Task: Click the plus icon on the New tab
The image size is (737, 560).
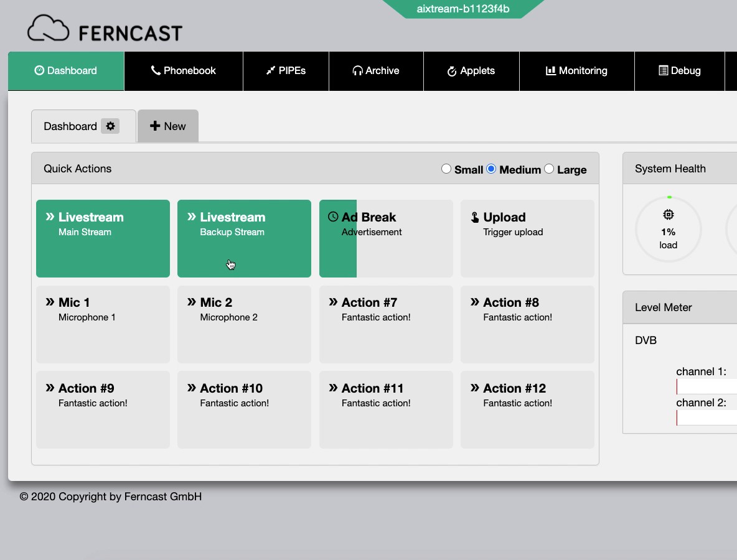Action: coord(155,126)
